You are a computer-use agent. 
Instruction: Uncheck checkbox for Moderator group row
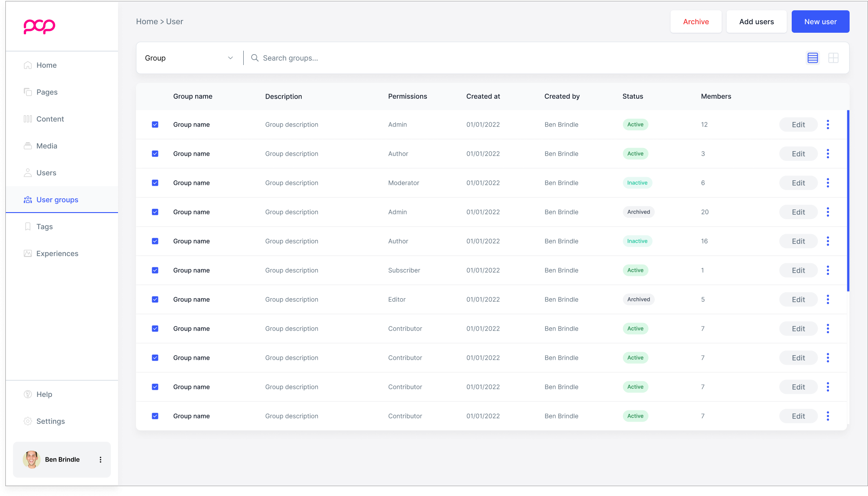(155, 183)
